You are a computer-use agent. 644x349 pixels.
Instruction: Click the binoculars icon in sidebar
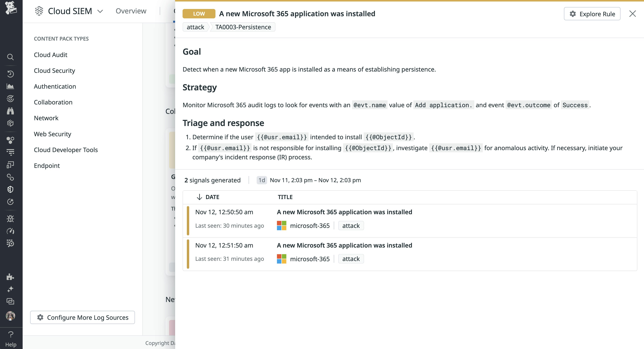click(x=10, y=111)
